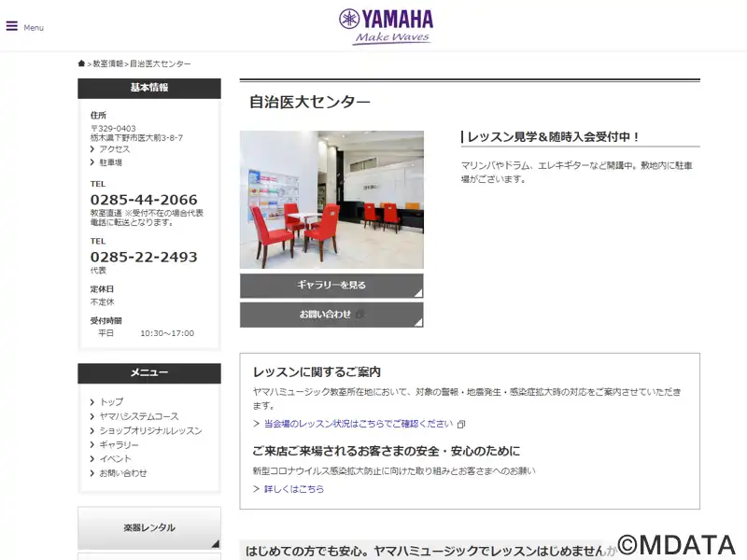Open the hamburger Menu icon

[x=12, y=26]
